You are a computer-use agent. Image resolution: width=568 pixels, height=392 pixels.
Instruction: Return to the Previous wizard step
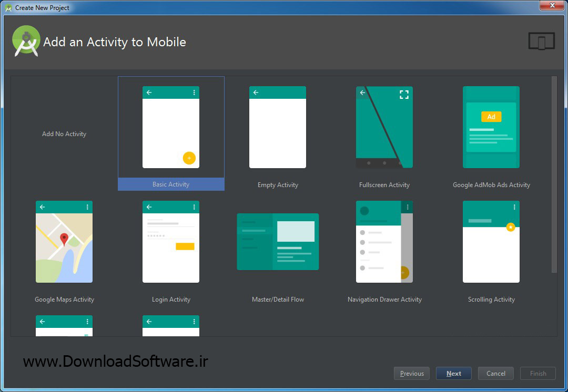pos(411,374)
